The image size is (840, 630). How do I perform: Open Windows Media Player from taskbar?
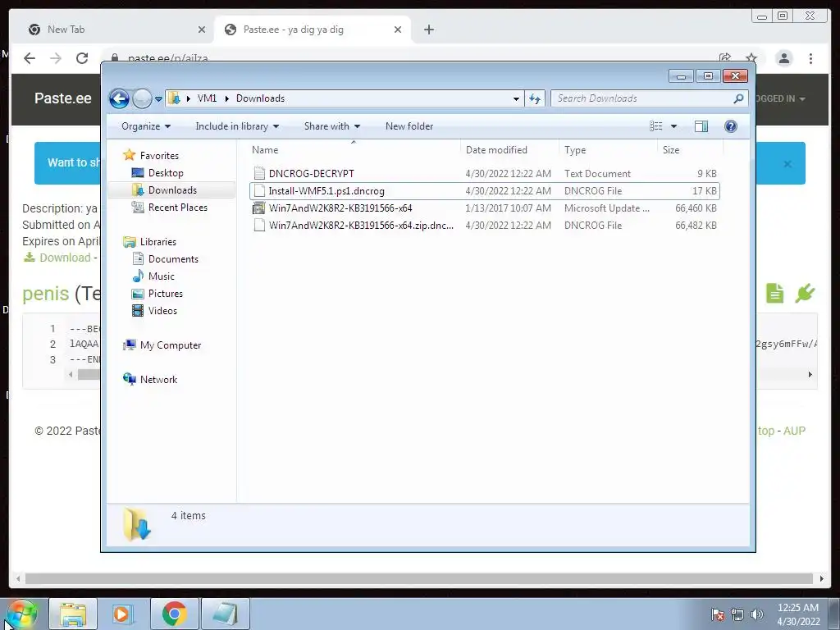[x=122, y=614]
